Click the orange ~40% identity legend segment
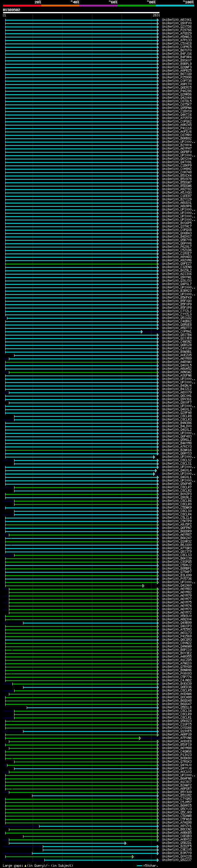 pyautogui.click(x=60, y=6)
